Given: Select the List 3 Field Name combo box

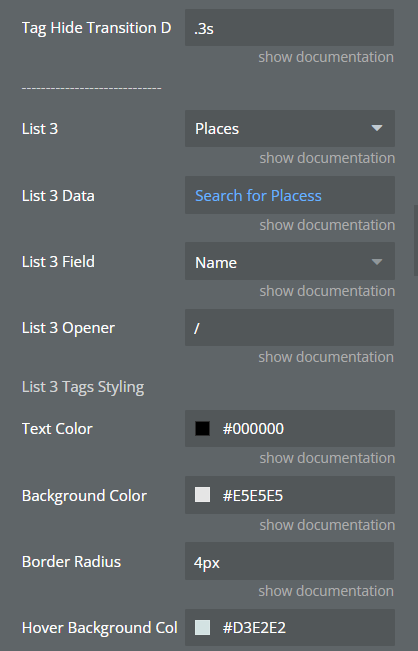Looking at the screenshot, I should (x=290, y=262).
